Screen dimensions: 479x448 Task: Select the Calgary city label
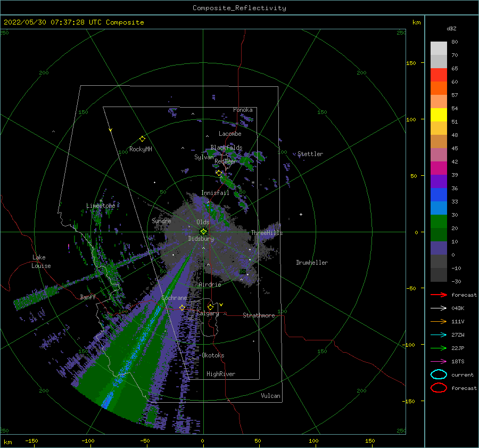[x=208, y=313]
